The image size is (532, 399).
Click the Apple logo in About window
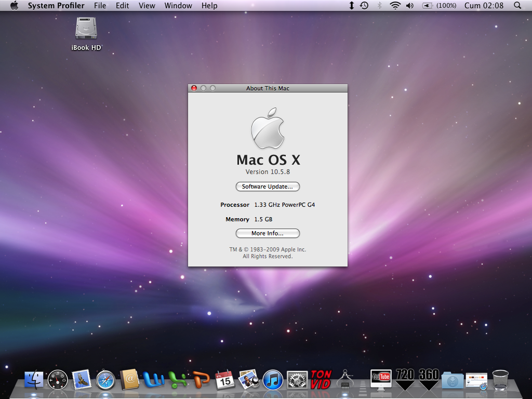pos(268,128)
